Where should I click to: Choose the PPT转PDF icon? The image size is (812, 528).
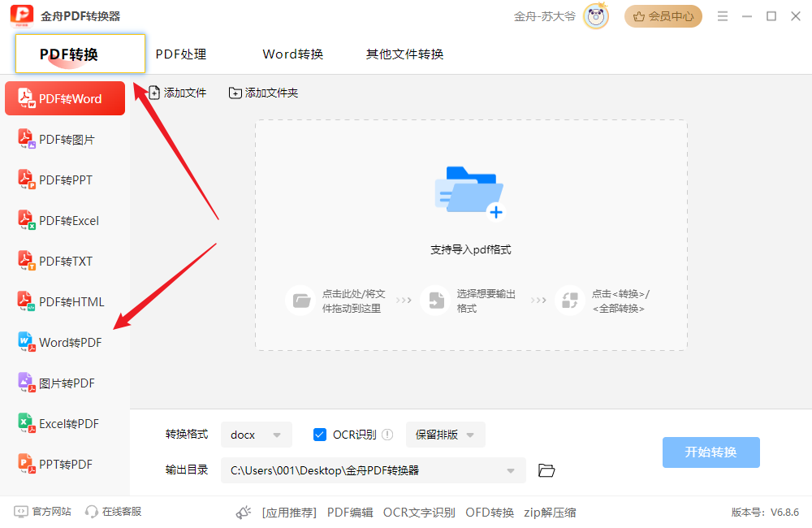[x=27, y=464]
